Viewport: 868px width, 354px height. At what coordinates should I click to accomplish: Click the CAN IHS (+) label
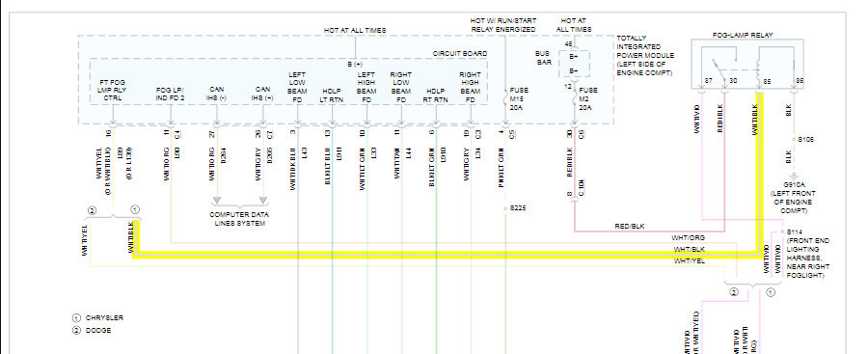click(263, 94)
